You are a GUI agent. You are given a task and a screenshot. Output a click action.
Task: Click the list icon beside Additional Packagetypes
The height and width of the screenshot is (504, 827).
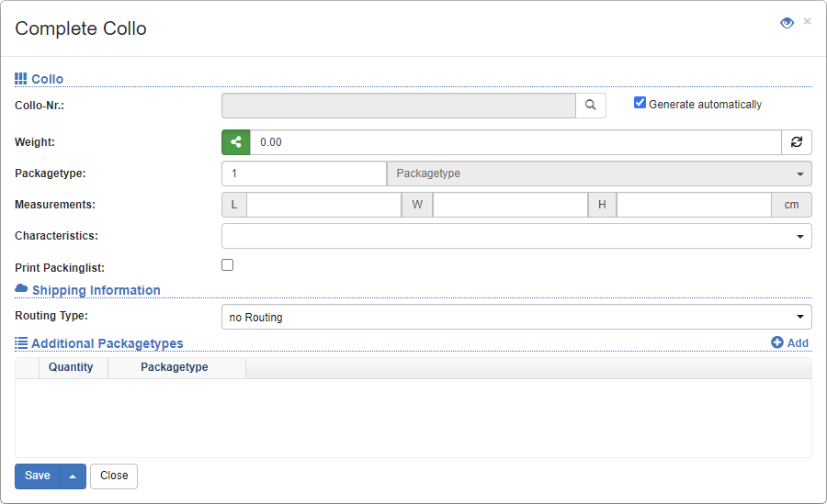click(x=21, y=342)
